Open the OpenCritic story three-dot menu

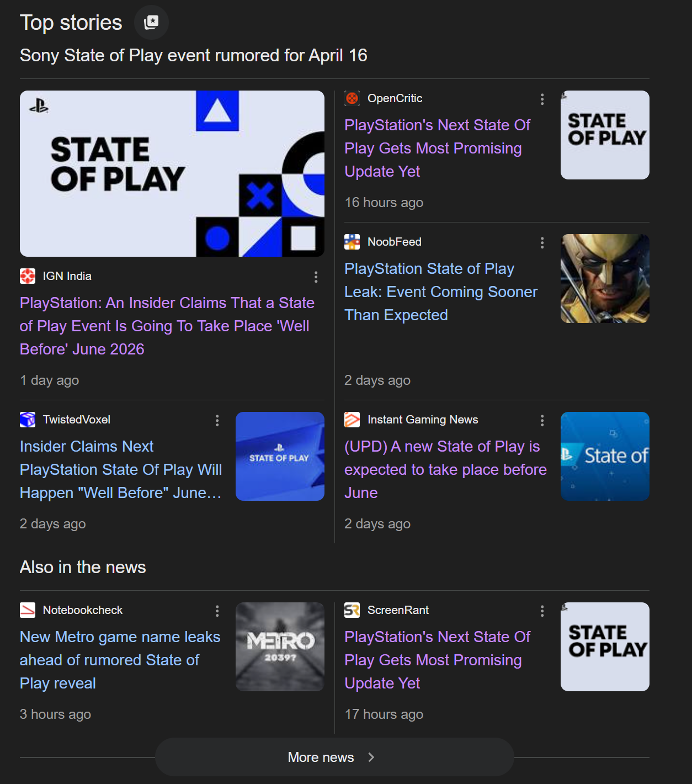542,99
